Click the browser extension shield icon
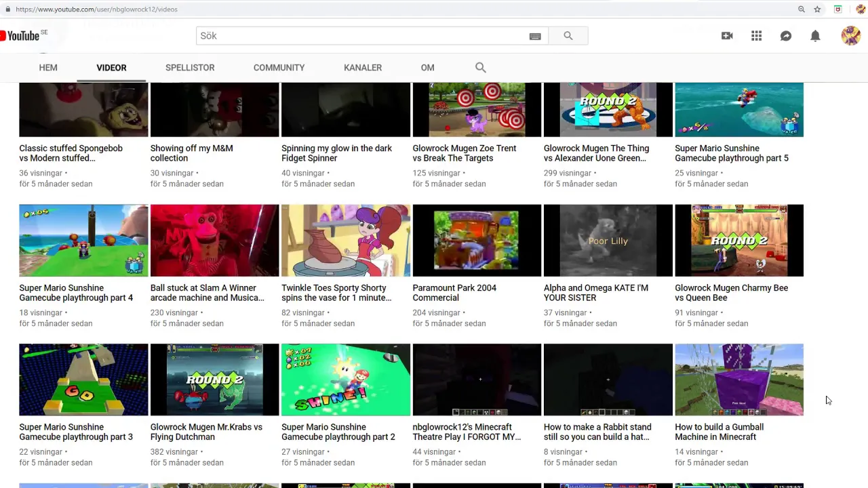The width and height of the screenshot is (868, 488). point(838,9)
